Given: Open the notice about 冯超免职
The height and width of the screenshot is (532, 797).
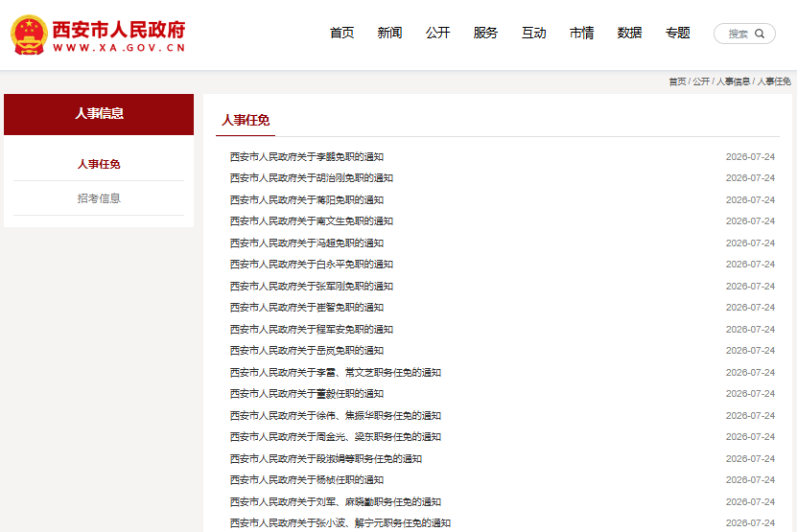Looking at the screenshot, I should tap(307, 243).
